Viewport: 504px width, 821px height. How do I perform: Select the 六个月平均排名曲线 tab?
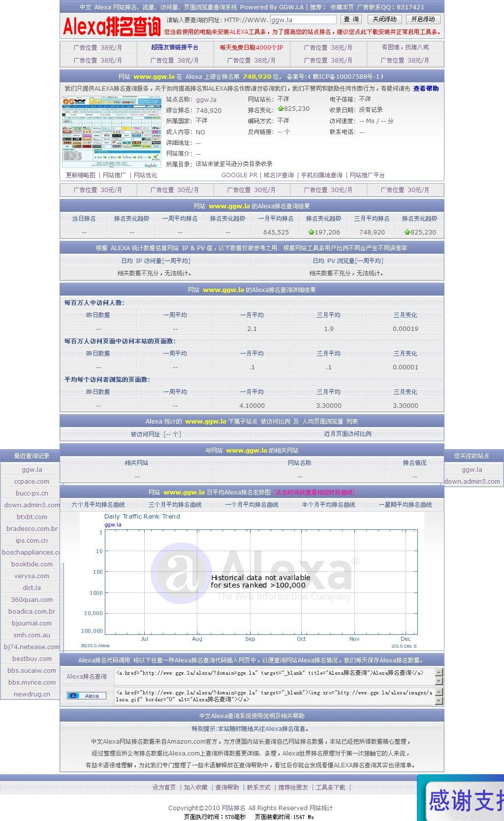tap(98, 505)
